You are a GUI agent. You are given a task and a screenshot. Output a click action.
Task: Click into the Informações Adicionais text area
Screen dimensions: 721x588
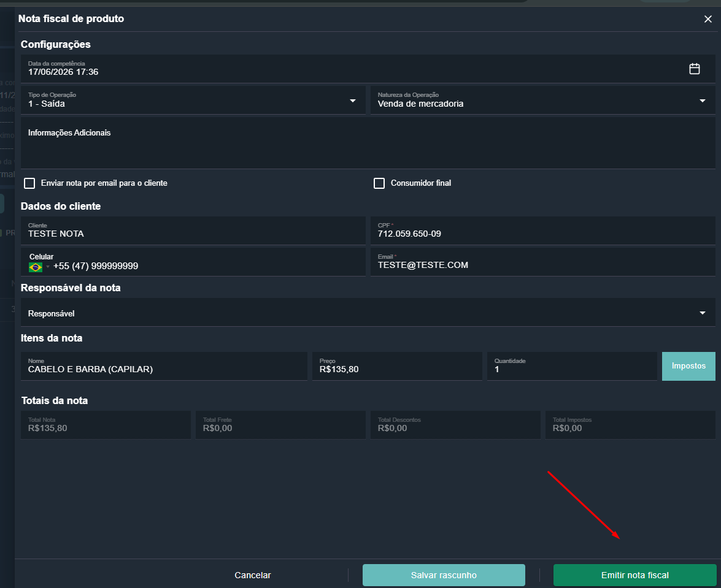tap(368, 143)
